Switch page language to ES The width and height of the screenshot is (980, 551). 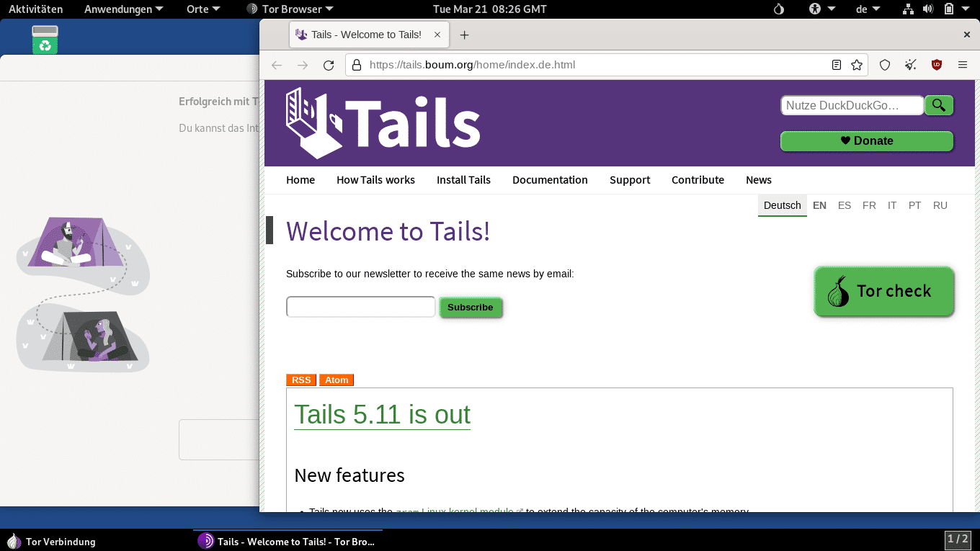coord(845,205)
